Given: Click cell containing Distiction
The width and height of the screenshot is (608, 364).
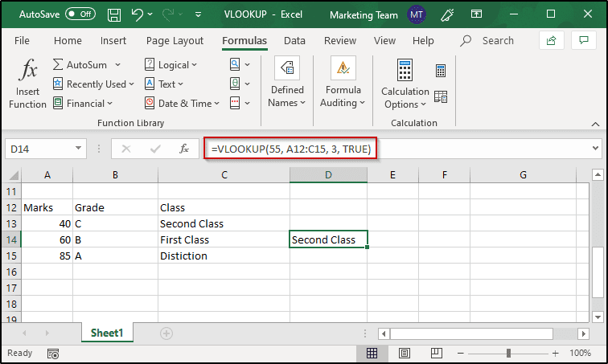Looking at the screenshot, I should click(224, 256).
